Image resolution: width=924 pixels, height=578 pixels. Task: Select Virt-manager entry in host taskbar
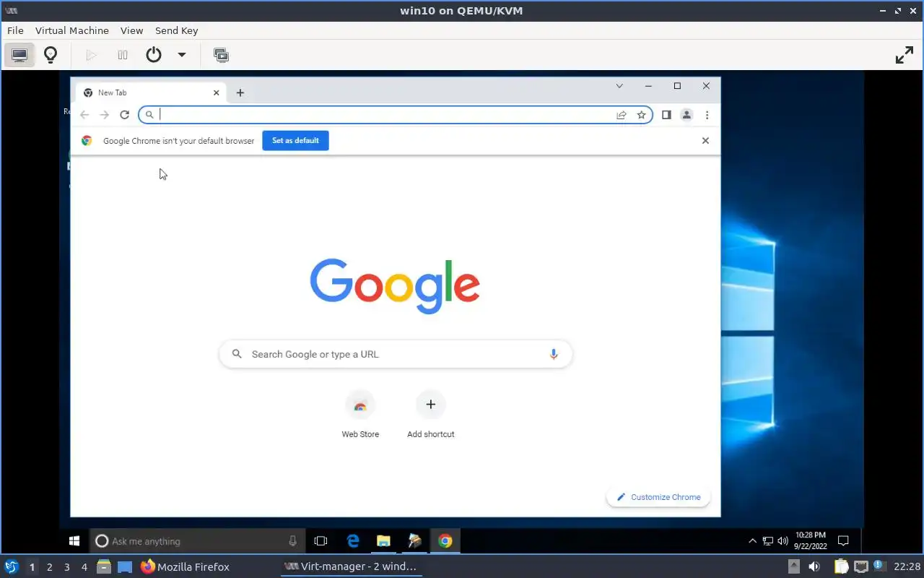click(x=351, y=566)
